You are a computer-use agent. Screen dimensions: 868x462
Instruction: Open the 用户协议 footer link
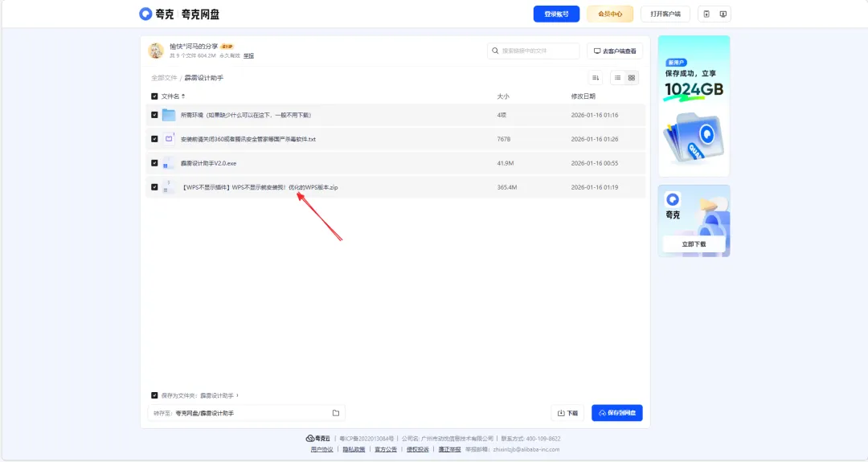[321, 450]
